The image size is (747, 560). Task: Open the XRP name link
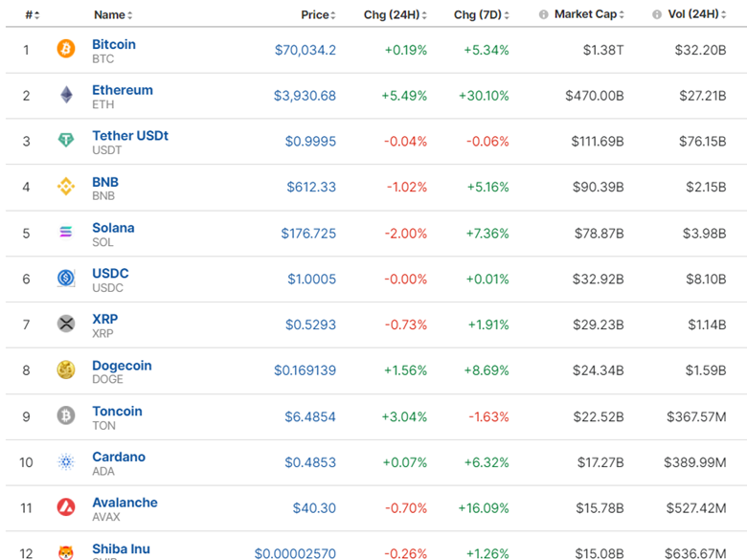point(104,319)
